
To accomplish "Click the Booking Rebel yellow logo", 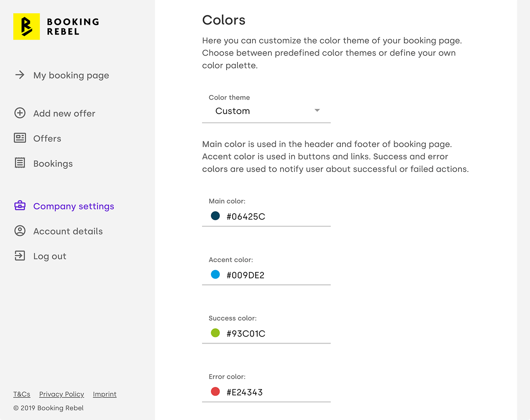I will click(26, 26).
